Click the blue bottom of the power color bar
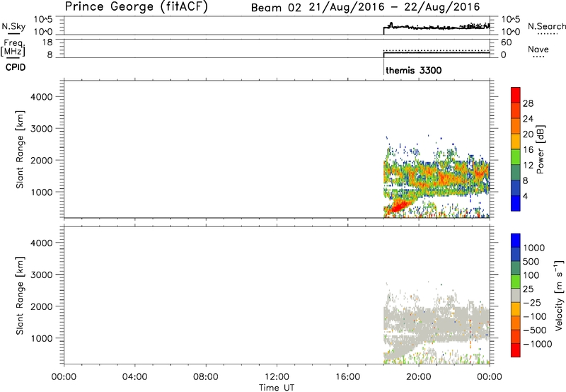Viewport: 566px width, 392px height. coord(516,203)
